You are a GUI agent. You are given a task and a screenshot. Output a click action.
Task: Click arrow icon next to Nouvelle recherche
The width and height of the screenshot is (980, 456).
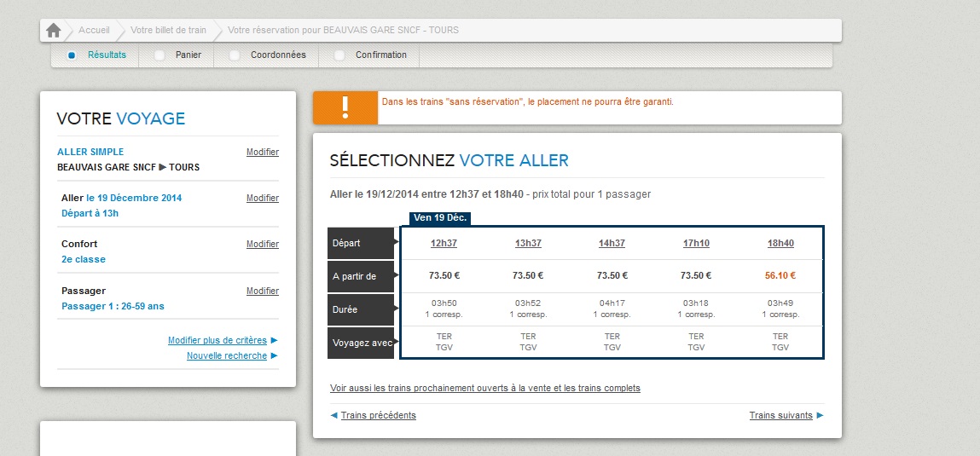point(274,356)
